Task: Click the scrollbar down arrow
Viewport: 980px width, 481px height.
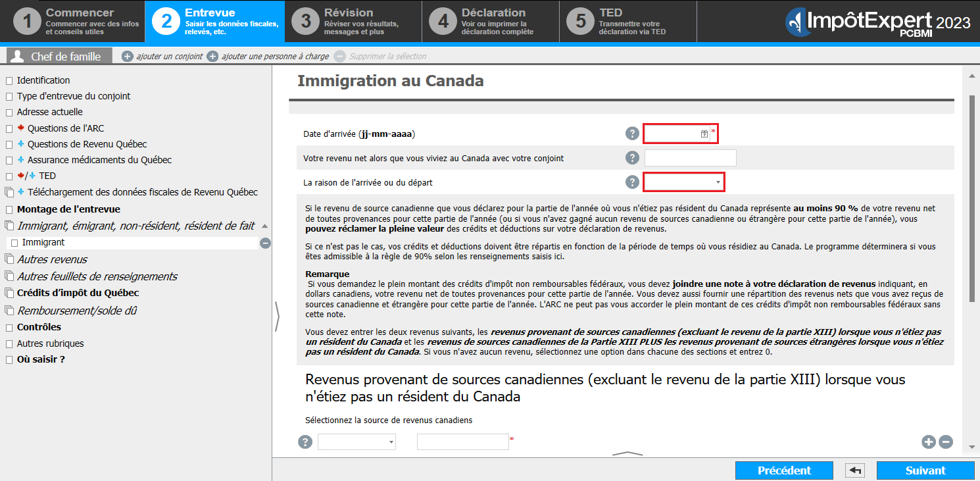Action: [x=972, y=446]
